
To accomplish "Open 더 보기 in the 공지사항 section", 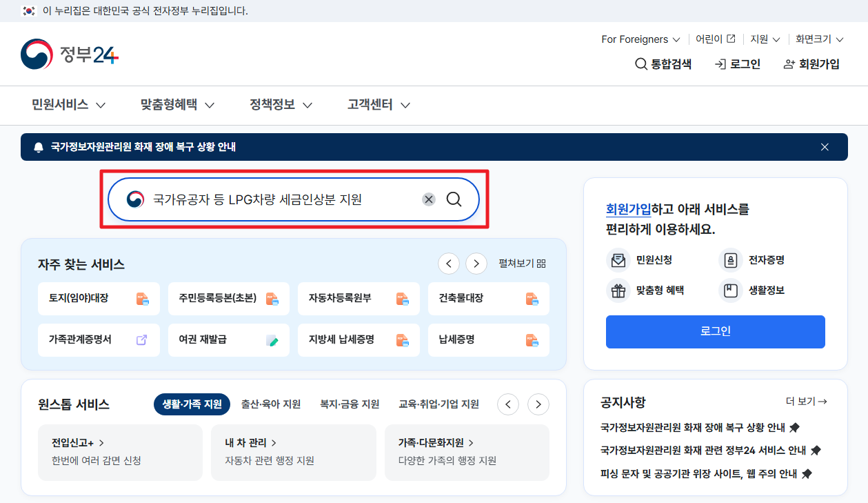I will click(805, 402).
